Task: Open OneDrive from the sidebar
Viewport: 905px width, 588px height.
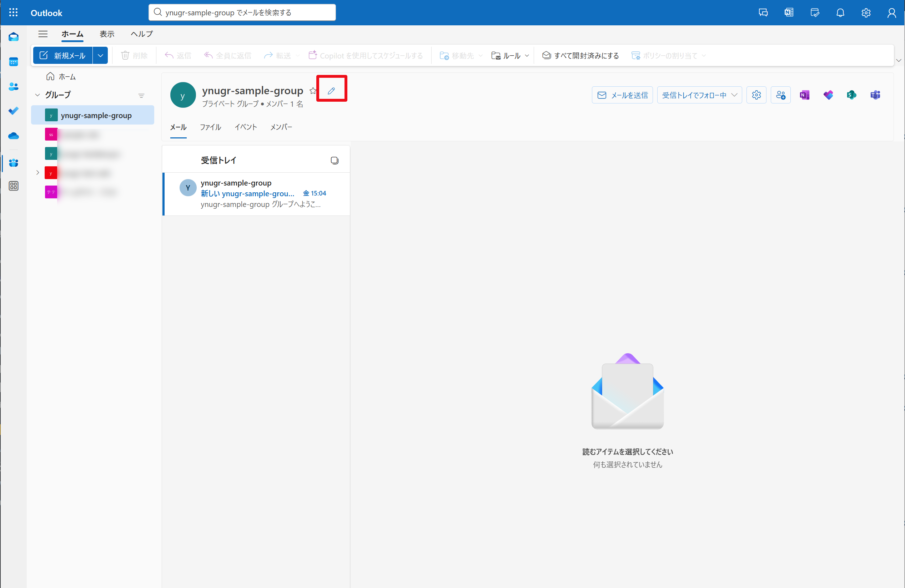Action: 13,136
